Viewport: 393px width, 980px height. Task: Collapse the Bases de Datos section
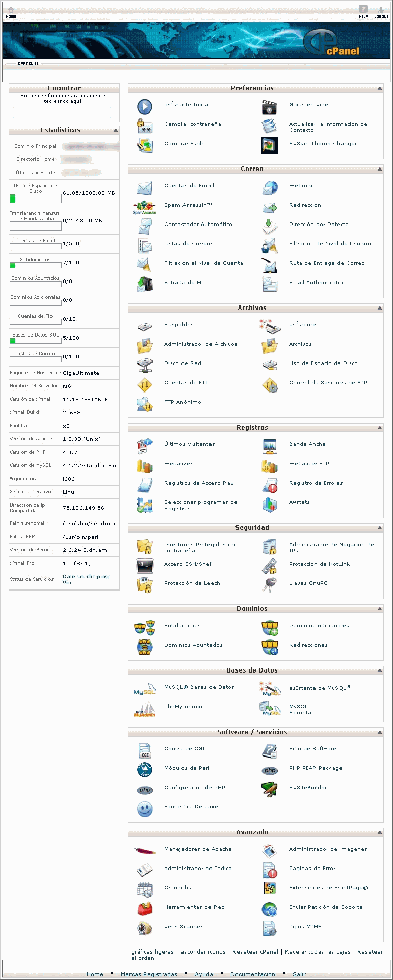click(x=380, y=670)
